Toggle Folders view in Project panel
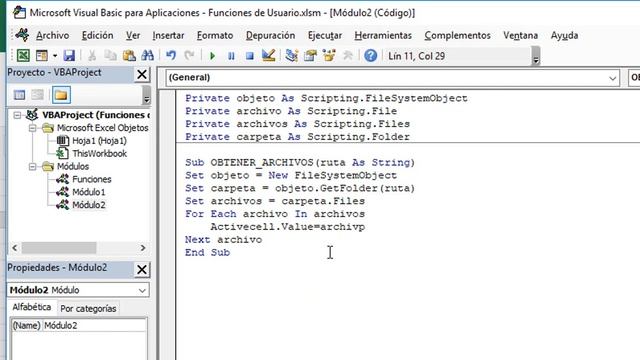This screenshot has height=360, width=640. click(x=61, y=95)
